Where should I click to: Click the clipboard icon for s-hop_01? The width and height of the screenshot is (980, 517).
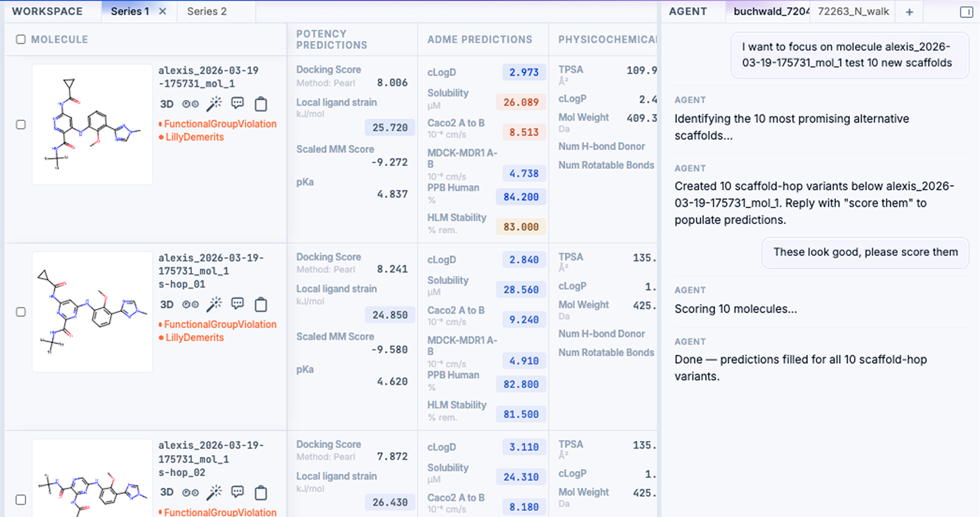coord(261,304)
